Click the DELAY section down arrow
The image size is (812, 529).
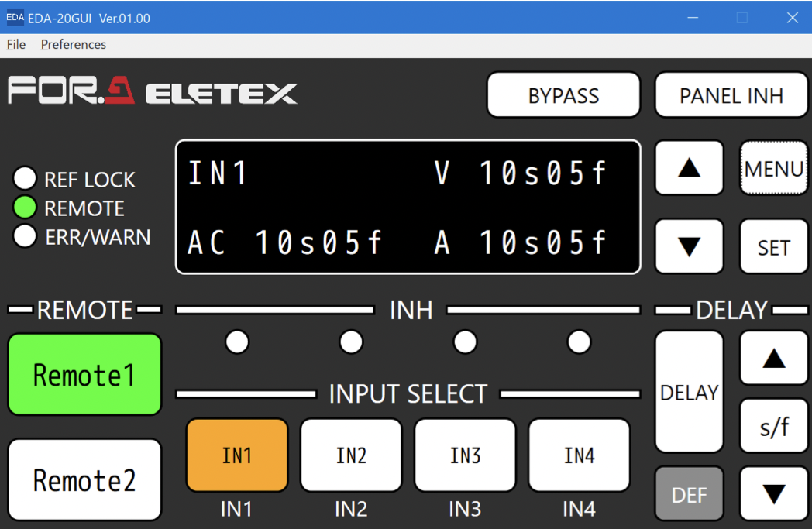click(x=774, y=493)
